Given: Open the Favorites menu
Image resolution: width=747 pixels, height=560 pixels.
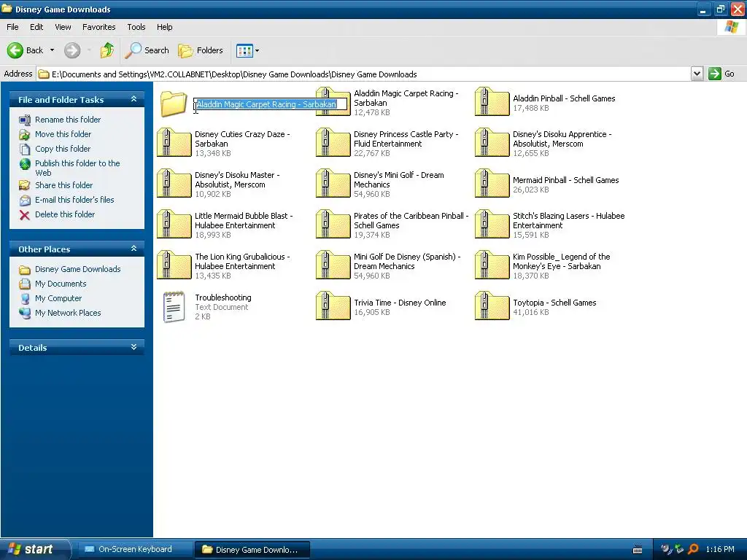Looking at the screenshot, I should pyautogui.click(x=98, y=27).
